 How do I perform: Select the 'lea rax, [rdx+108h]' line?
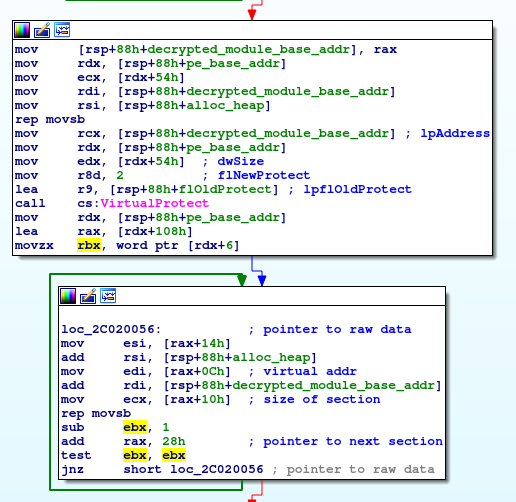(103, 231)
